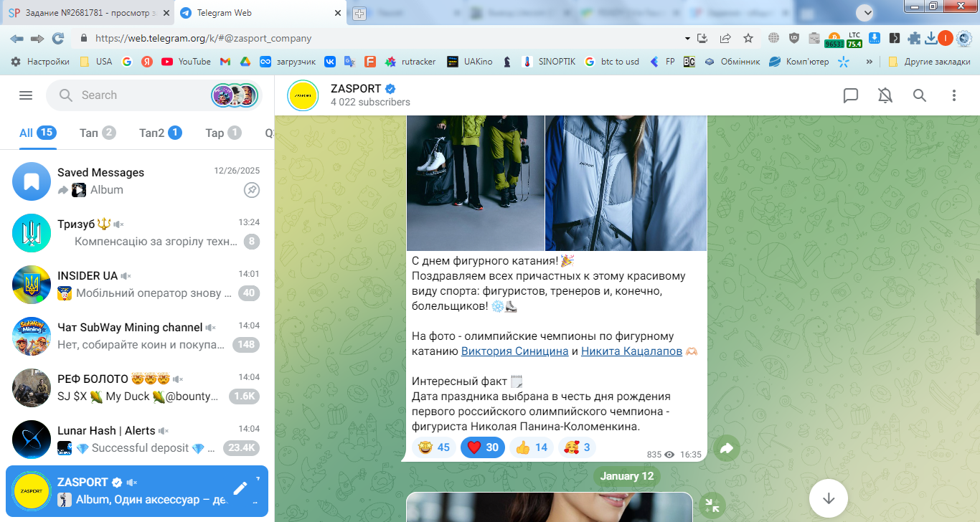Open the stories avatars next to search
Screen dimensions: 980x522
pos(235,95)
